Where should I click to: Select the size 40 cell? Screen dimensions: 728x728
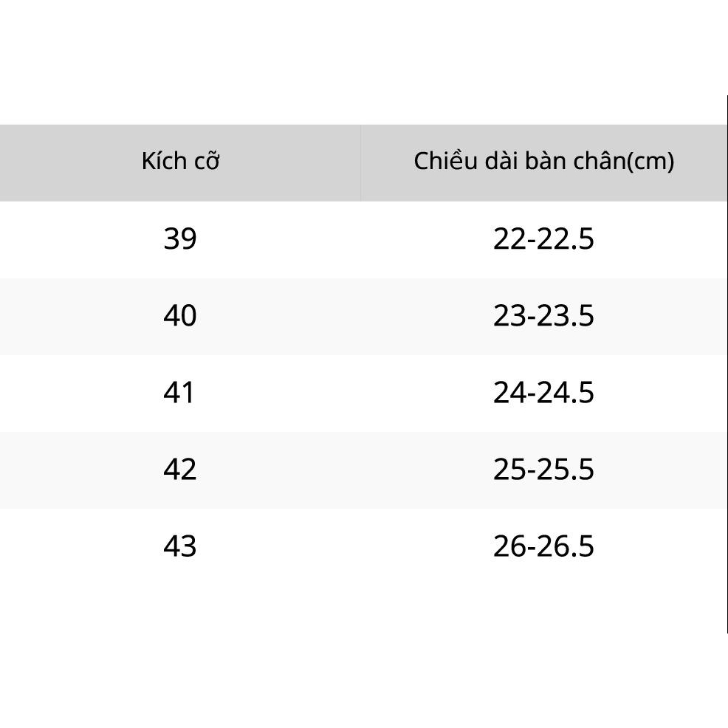(x=180, y=316)
